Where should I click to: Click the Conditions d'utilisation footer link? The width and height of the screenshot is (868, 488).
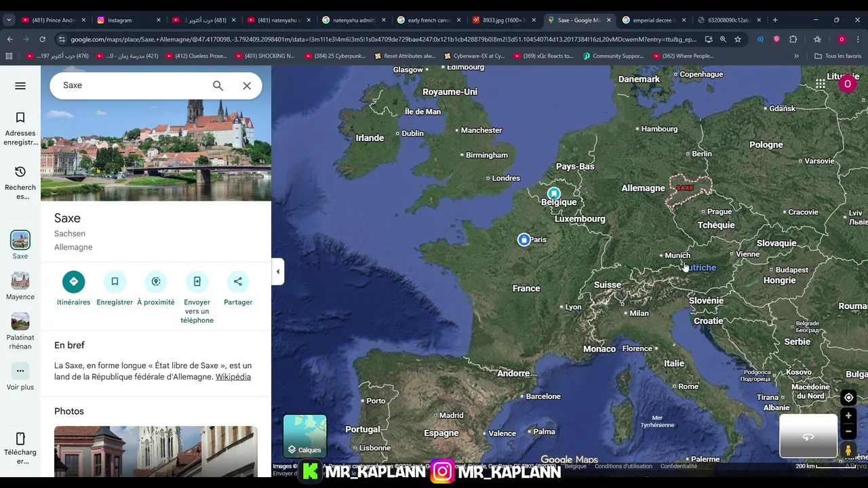(x=623, y=466)
